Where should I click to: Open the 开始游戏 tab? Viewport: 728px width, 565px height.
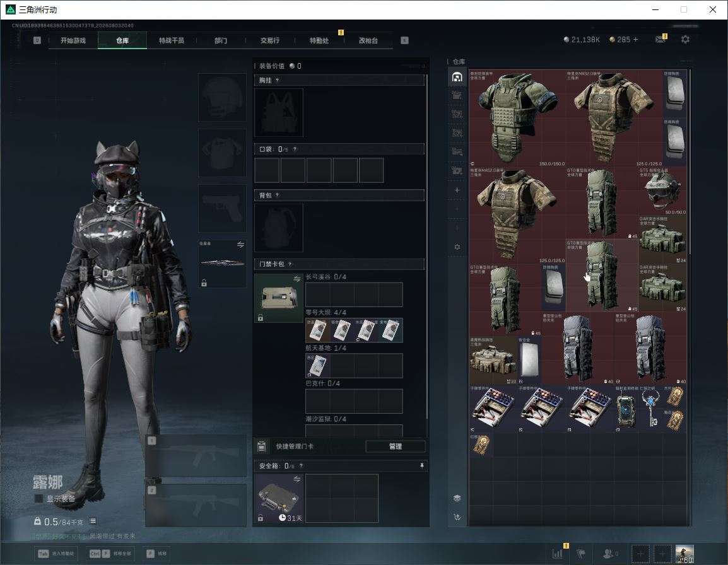pyautogui.click(x=73, y=40)
